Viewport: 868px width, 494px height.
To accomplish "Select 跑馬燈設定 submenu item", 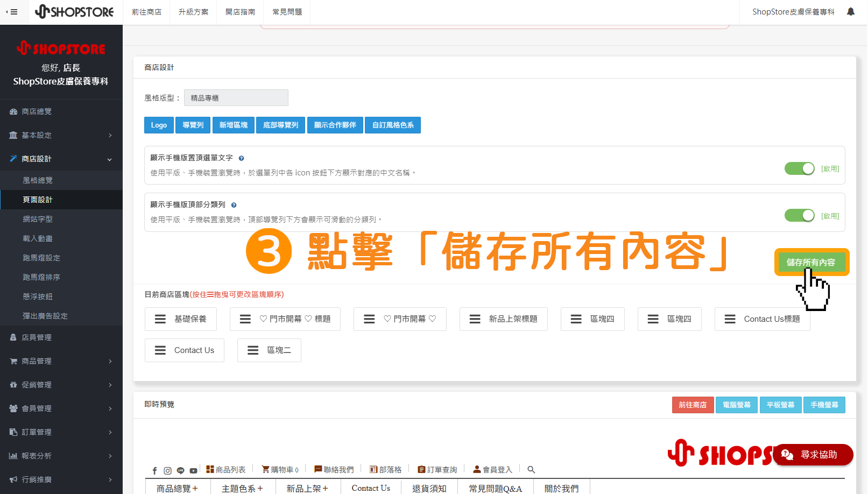I will tap(61, 258).
